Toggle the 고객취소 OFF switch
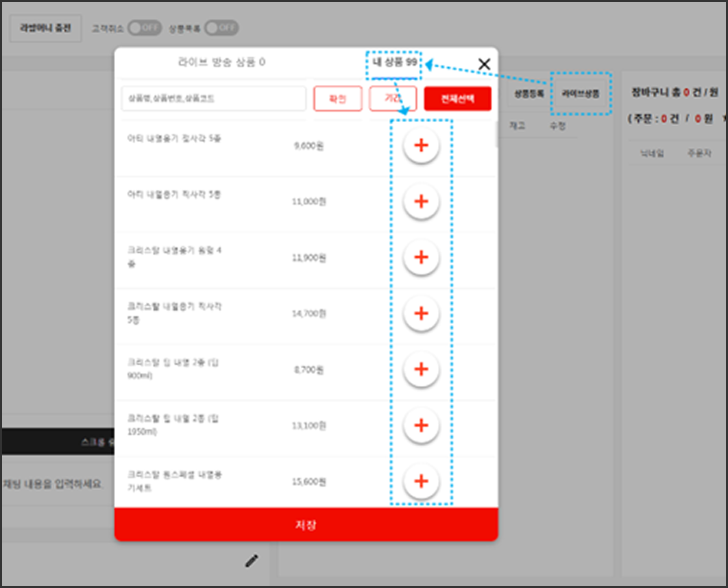Image resolution: width=728 pixels, height=588 pixels. [145, 28]
